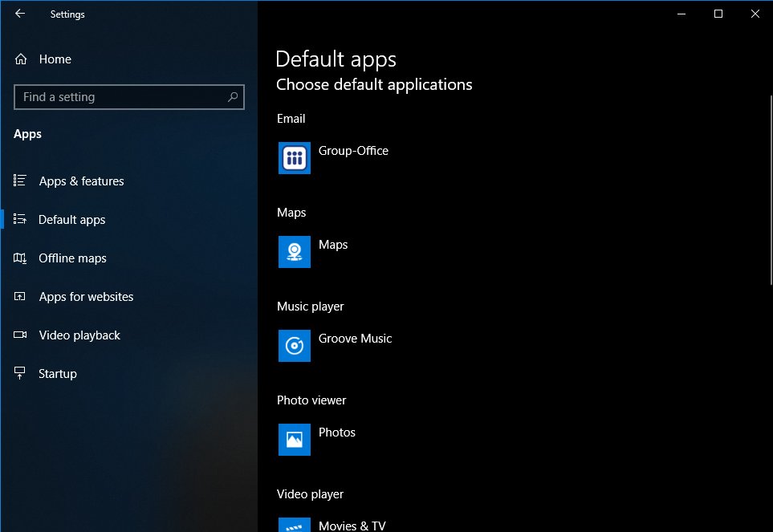Go back using the back arrow
Screen dimensions: 773x532
20,14
